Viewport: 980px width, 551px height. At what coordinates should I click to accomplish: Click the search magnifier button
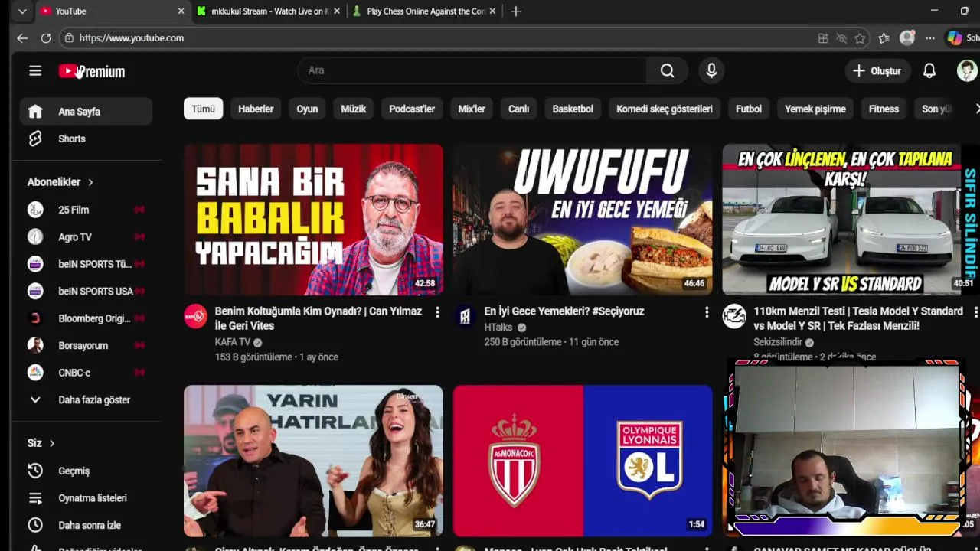668,70
